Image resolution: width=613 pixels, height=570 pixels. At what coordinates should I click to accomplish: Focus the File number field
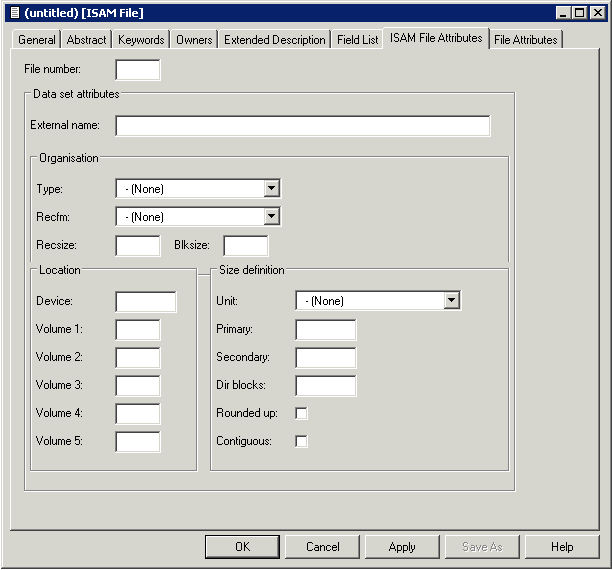[x=138, y=70]
